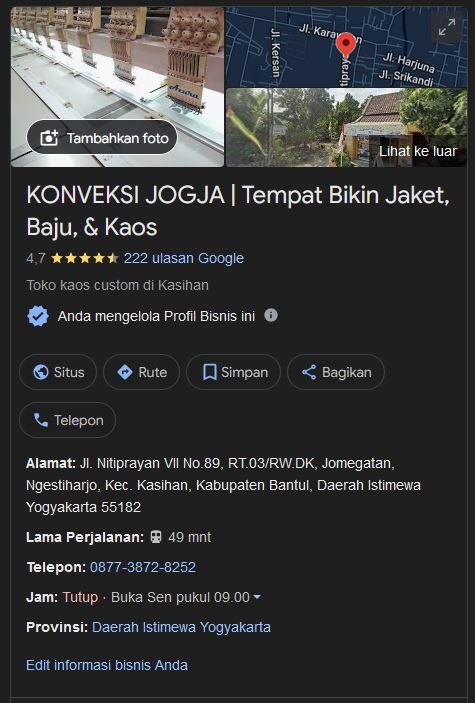Click the transit icon near 49 mnt
The image size is (475, 703).
(156, 537)
